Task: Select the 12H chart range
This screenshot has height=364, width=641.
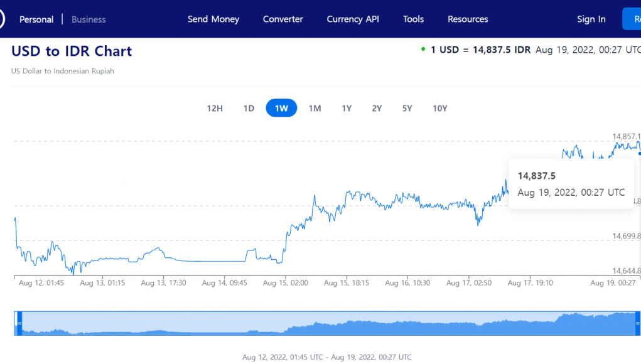Action: tap(215, 108)
